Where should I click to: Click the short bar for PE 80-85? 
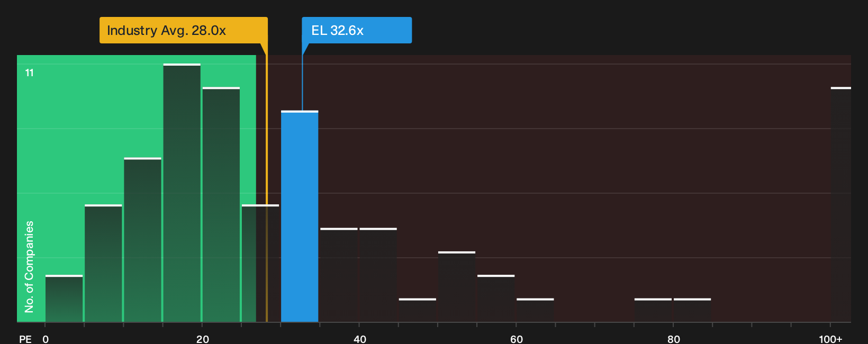692,311
